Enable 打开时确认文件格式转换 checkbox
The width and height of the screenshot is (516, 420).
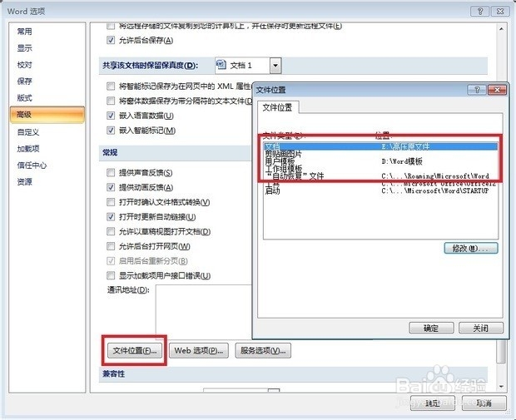click(111, 202)
